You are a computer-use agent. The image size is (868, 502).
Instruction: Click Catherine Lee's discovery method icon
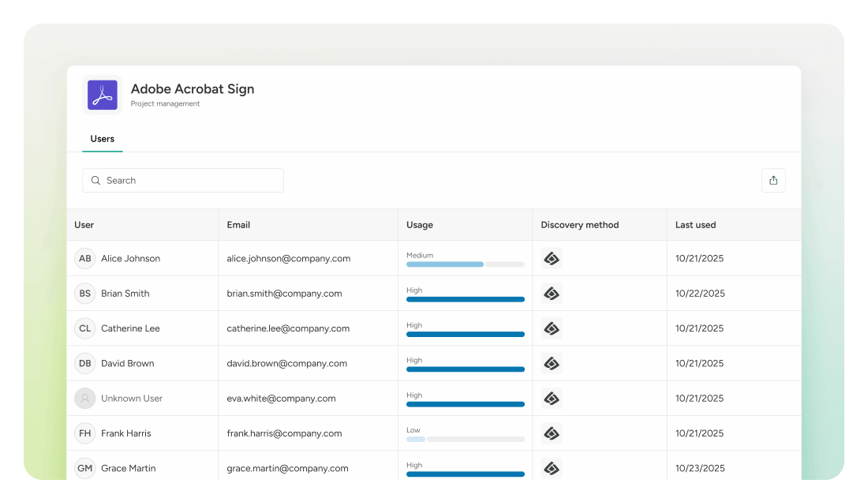(552, 328)
